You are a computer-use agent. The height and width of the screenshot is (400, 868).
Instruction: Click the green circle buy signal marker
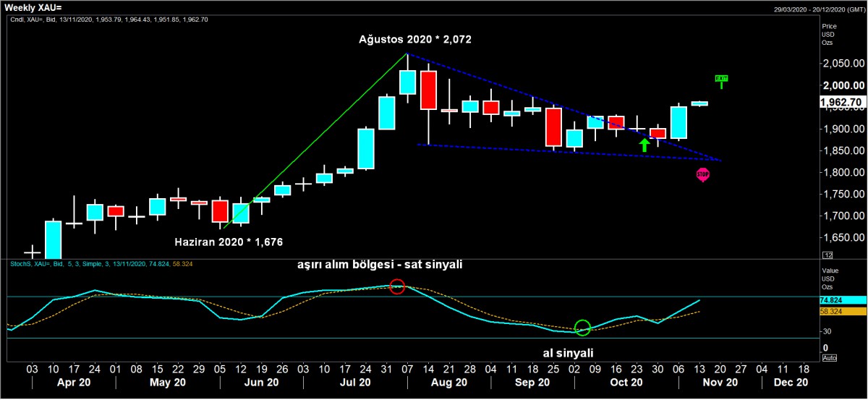tap(583, 328)
